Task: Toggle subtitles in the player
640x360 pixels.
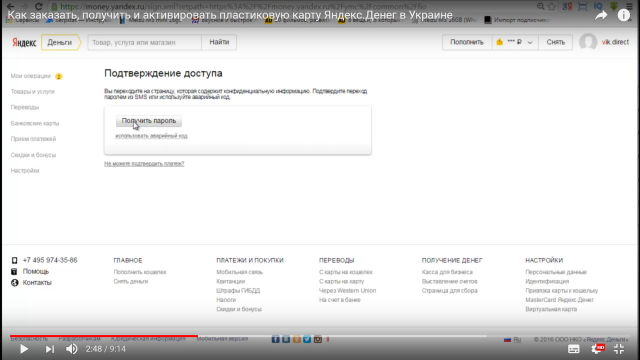Action: point(573,349)
